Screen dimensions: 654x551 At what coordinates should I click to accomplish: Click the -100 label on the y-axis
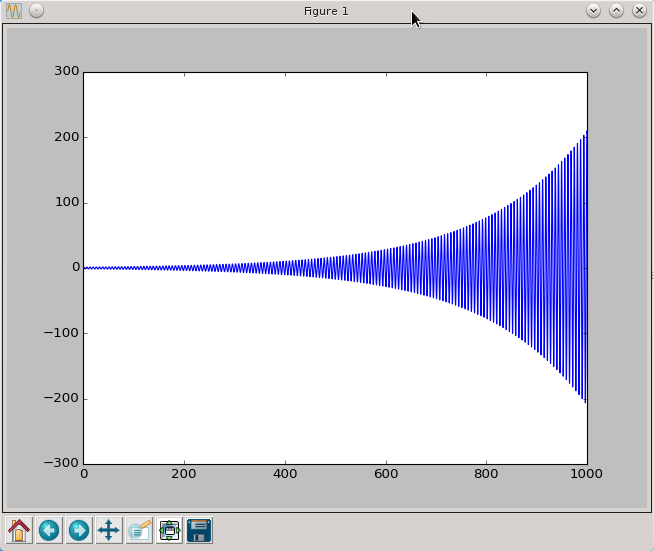[65, 333]
